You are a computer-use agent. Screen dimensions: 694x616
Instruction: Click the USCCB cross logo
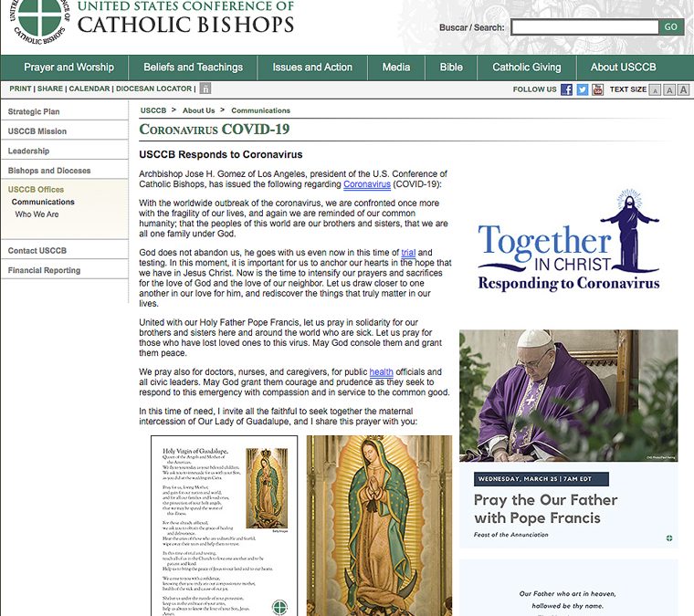39,19
